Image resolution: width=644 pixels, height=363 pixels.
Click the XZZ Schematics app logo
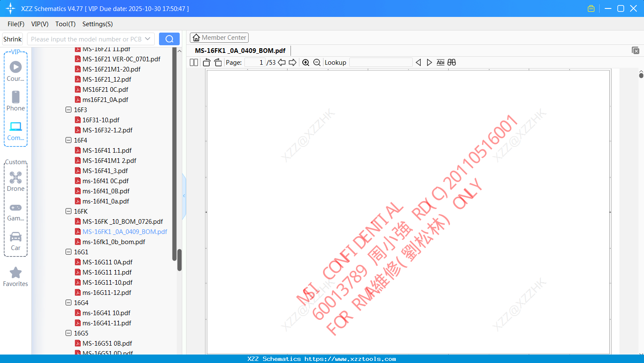(x=11, y=8)
